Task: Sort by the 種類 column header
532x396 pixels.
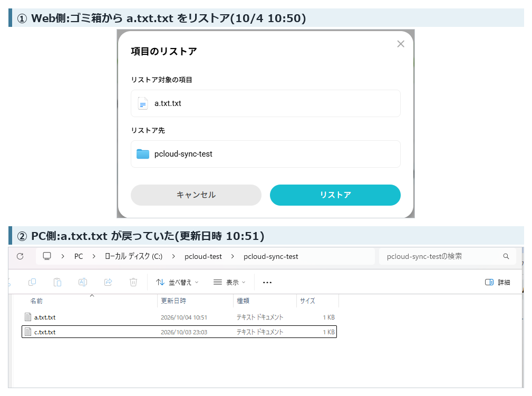Action: tap(265, 301)
